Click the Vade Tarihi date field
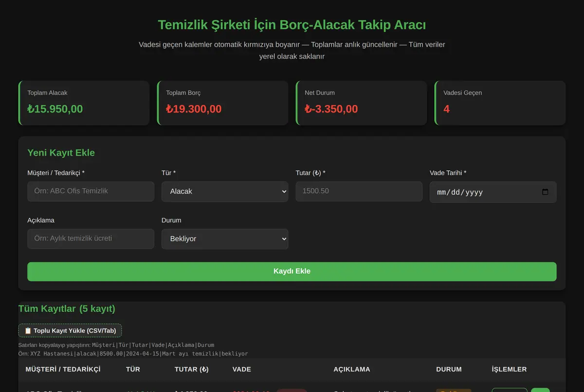 [x=493, y=192]
